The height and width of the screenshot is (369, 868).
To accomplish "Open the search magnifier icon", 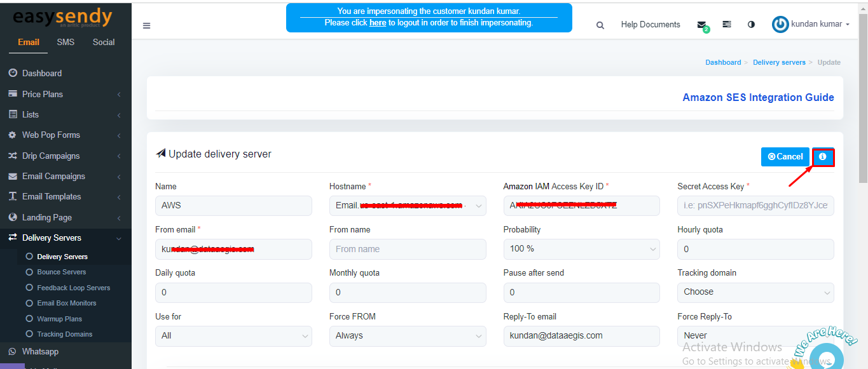I will point(600,25).
